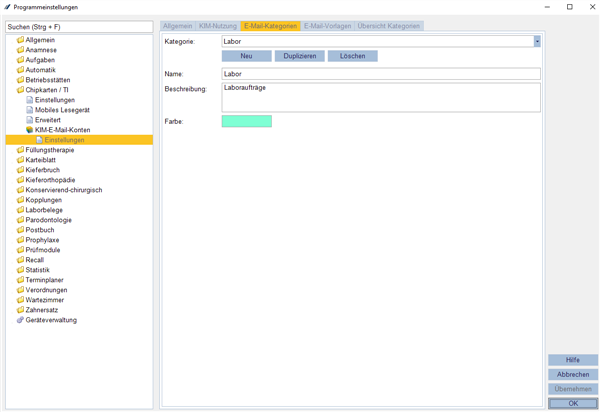
Task: Click the Füllungstherapie folder icon
Action: tap(20, 150)
